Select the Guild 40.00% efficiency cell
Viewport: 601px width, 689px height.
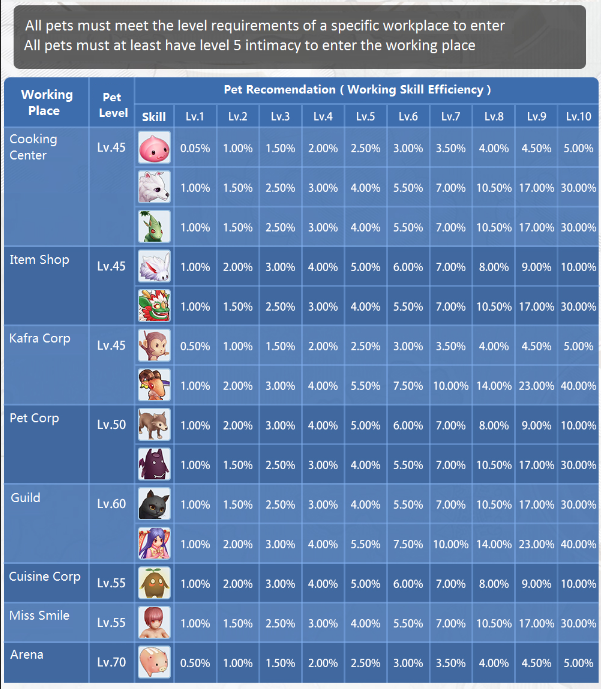tap(578, 544)
